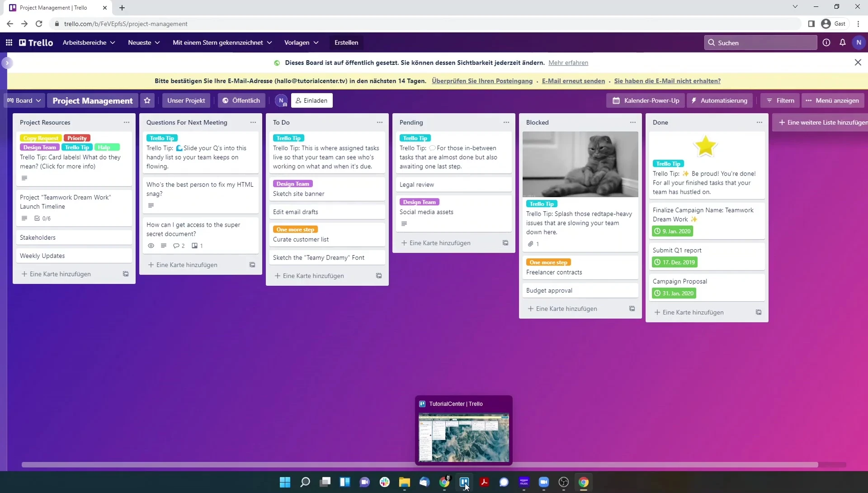Open Automatisierung menu

pyautogui.click(x=720, y=100)
